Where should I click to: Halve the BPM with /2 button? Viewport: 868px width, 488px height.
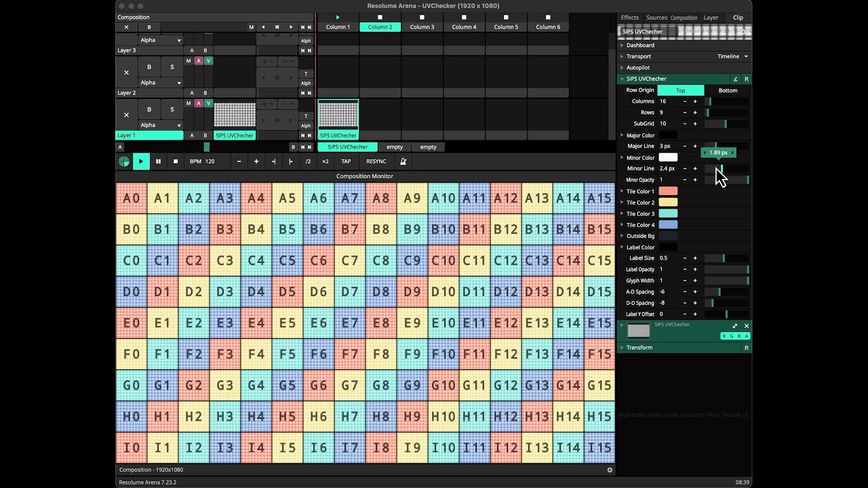click(308, 161)
